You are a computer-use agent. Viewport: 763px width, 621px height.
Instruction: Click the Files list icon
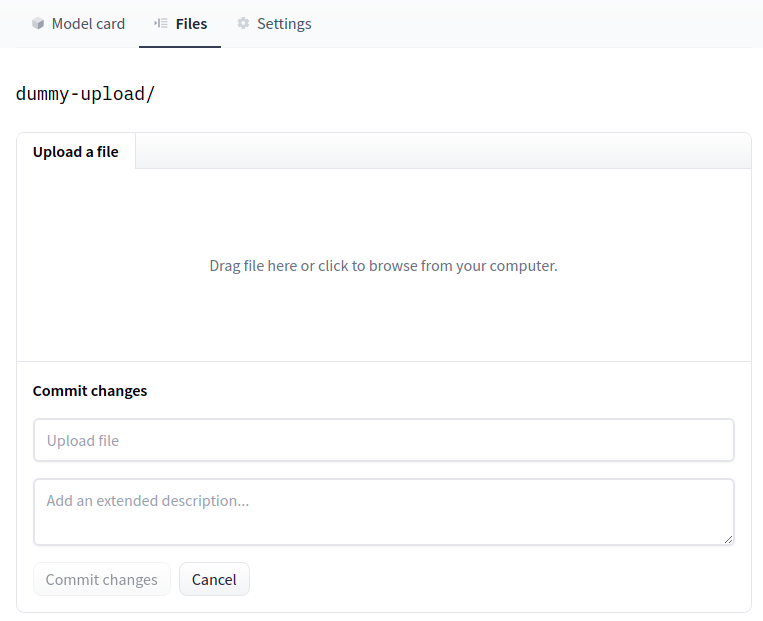coord(160,23)
